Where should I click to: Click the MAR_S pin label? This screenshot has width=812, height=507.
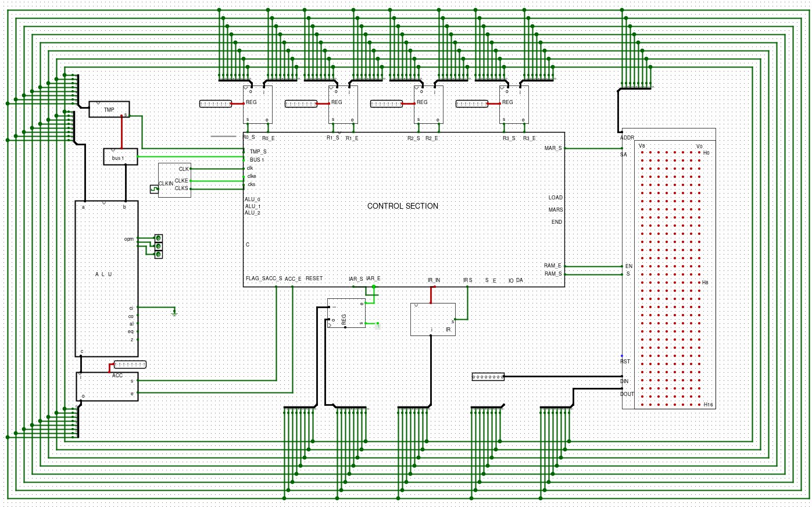pyautogui.click(x=553, y=148)
